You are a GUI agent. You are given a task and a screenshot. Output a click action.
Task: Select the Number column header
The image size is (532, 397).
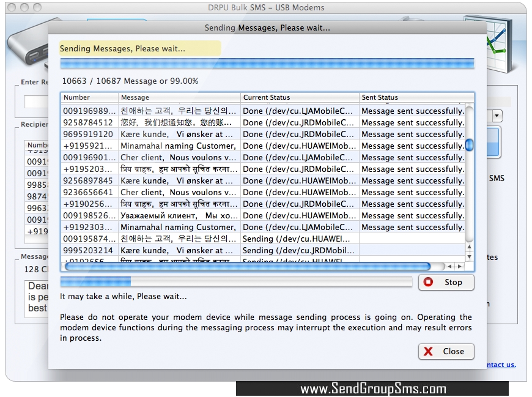click(x=89, y=97)
